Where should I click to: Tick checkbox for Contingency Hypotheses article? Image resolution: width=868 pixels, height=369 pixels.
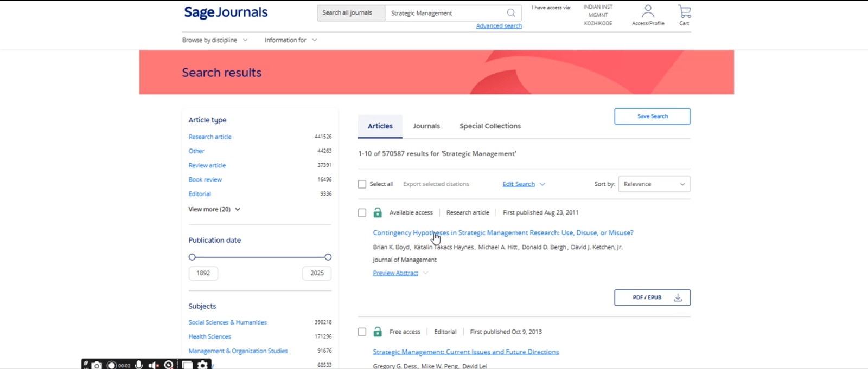click(x=362, y=213)
